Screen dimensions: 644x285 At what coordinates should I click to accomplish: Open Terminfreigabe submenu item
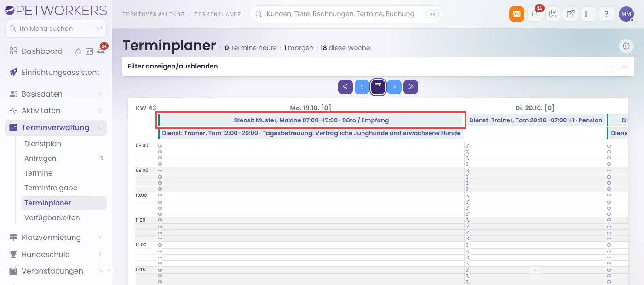pos(63,188)
